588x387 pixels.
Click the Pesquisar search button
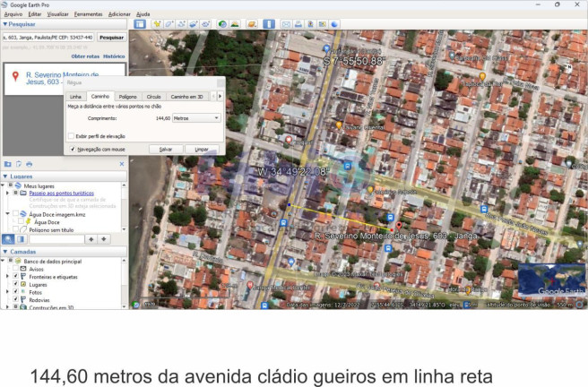[x=111, y=38]
